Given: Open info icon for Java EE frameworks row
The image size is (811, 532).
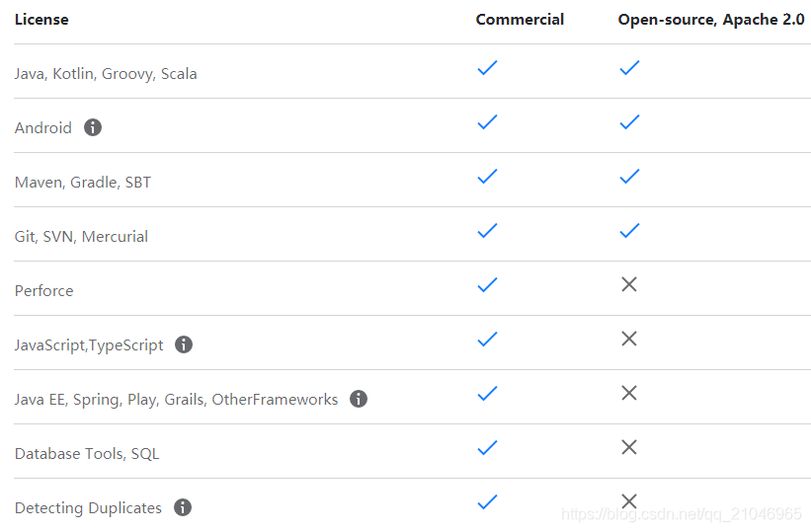Looking at the screenshot, I should pyautogui.click(x=359, y=399).
